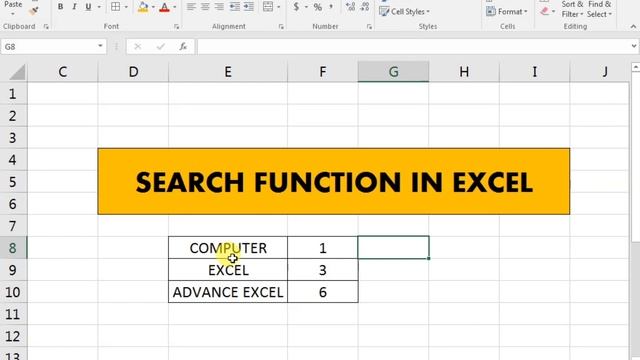Open Borders dropdown arrow

point(126,7)
